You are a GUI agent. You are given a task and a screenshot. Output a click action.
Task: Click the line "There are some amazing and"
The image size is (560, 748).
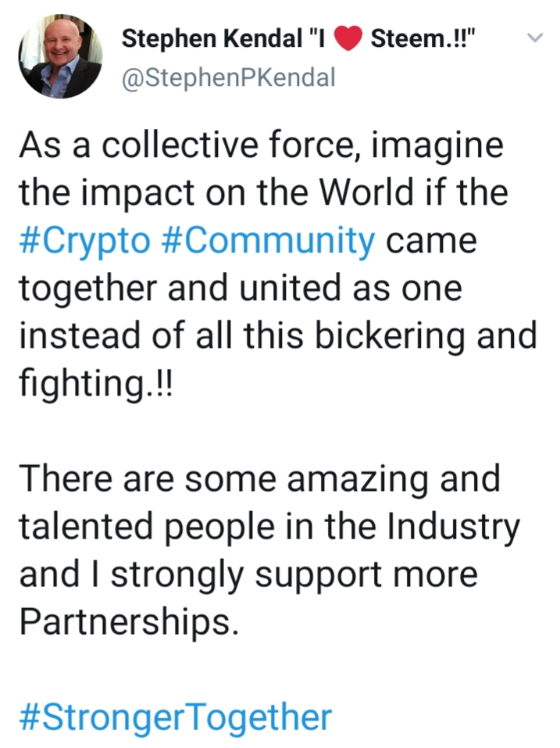pyautogui.click(x=260, y=479)
